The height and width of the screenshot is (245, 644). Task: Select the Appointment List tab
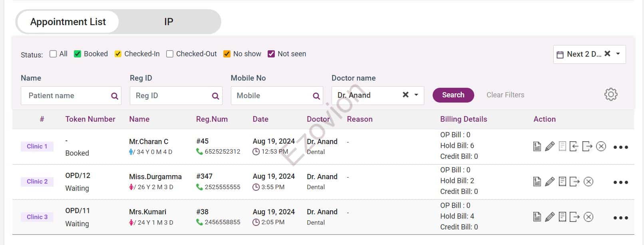[68, 22]
